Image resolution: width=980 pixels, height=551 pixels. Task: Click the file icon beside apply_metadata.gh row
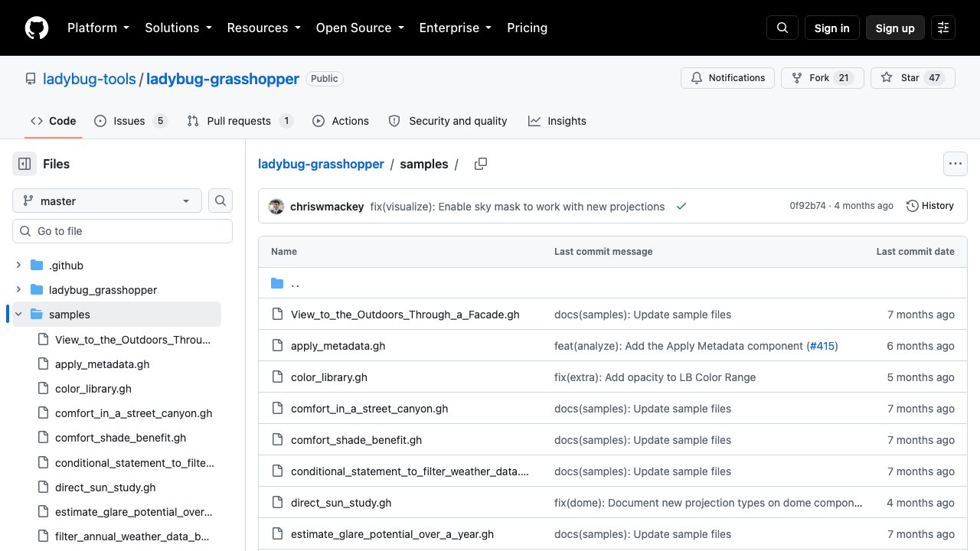pos(277,346)
